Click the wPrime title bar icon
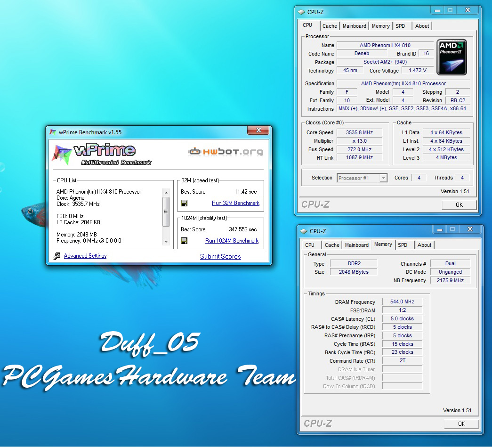492x448 pixels. tap(53, 132)
